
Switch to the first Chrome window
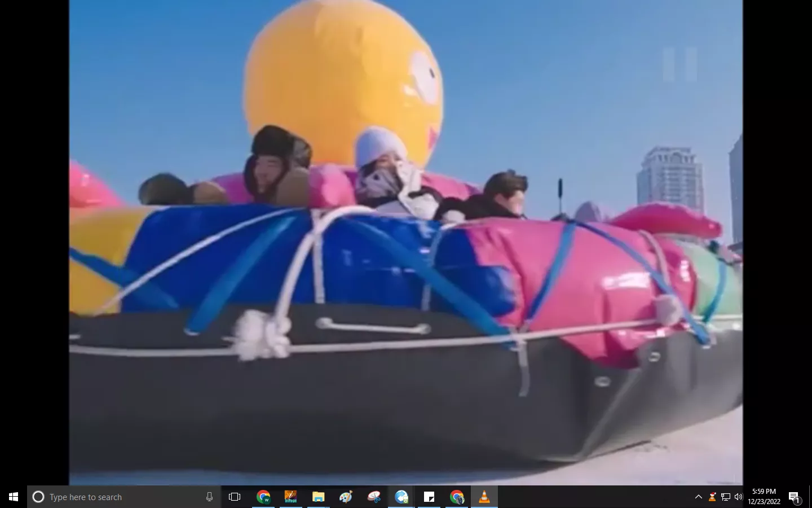pyautogui.click(x=263, y=497)
